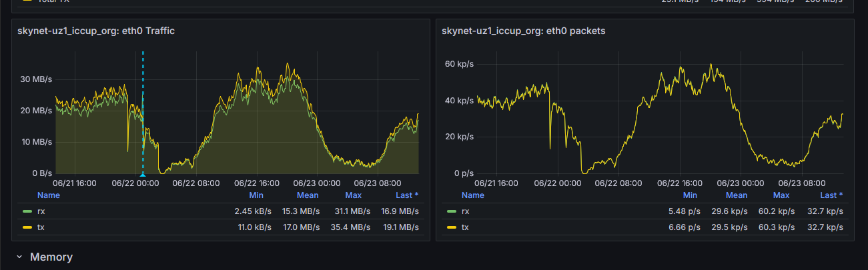Click yellow tx color swatch in packets legend
The width and height of the screenshot is (868, 270).
452,227
